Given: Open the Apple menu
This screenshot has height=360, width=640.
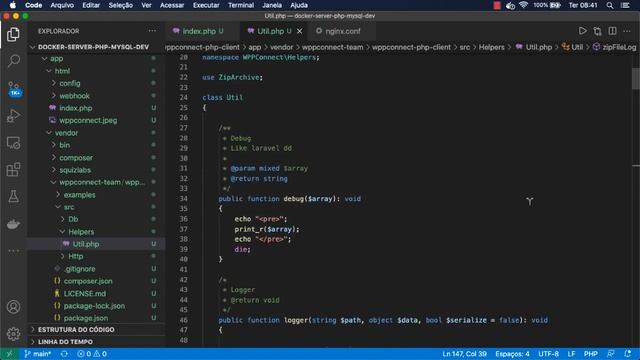Looking at the screenshot, I should 13,5.
